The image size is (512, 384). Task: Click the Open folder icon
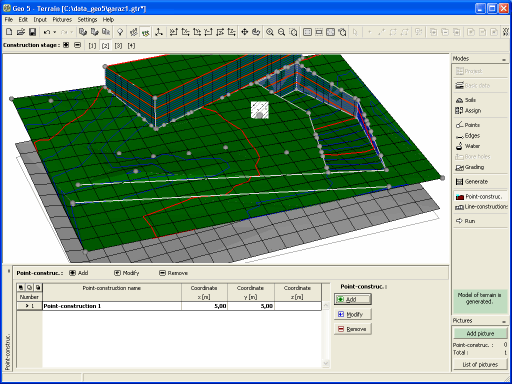[x=21, y=32]
